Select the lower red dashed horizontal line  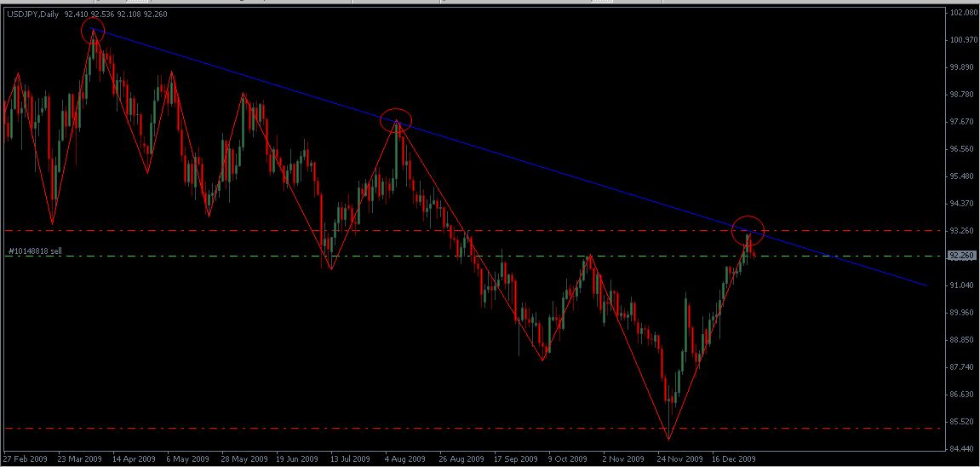point(341,428)
